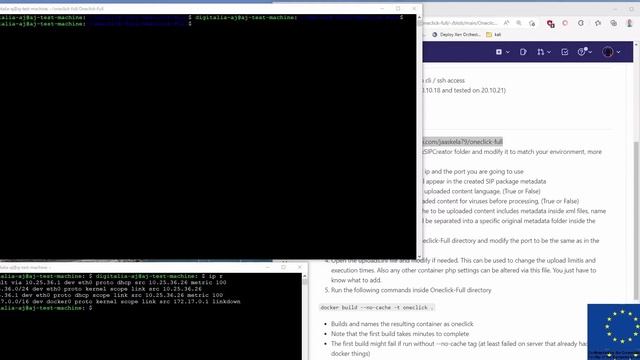Maximize the upper terminal window
The width and height of the screenshot is (640, 360).
[x=398, y=9]
